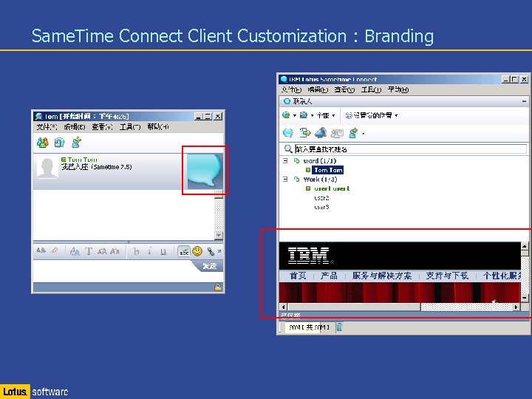The image size is (532, 399).
Task: Click scroll right arrow in embedded browser
Action: pyautogui.click(x=516, y=307)
